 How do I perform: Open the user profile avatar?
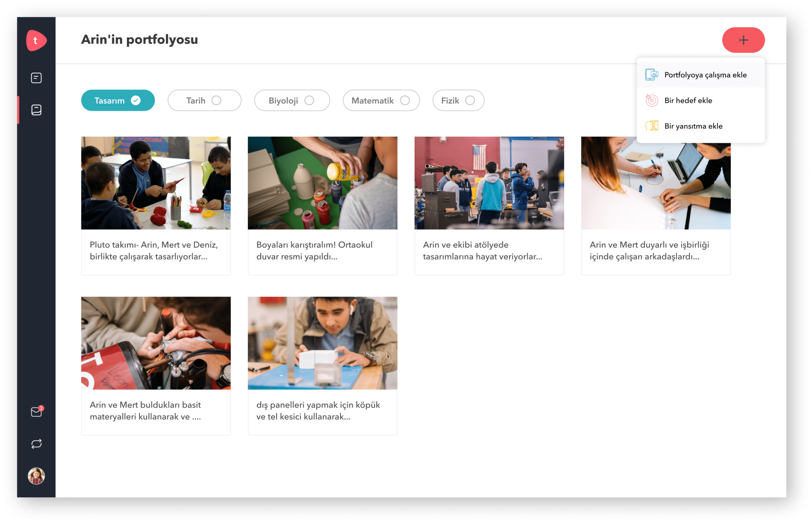(36, 476)
